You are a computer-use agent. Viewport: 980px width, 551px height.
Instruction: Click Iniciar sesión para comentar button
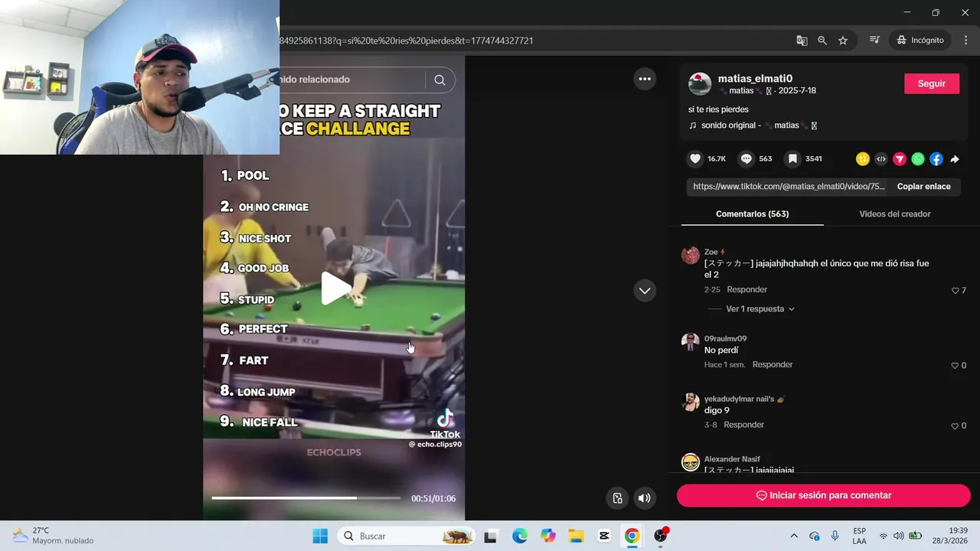click(824, 496)
